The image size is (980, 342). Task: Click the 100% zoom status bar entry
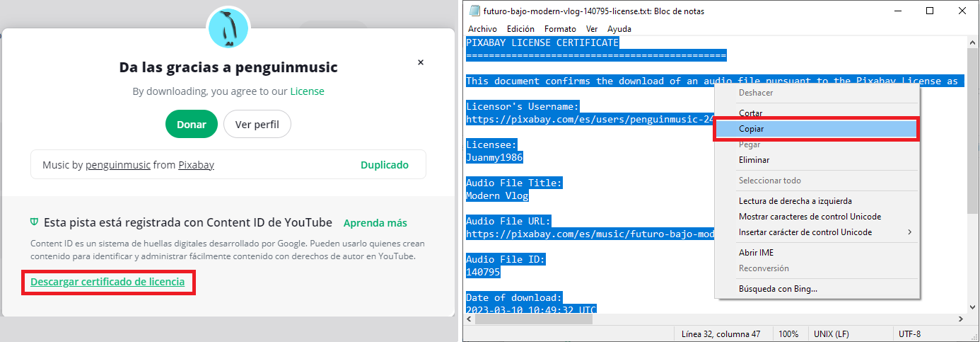click(x=788, y=334)
